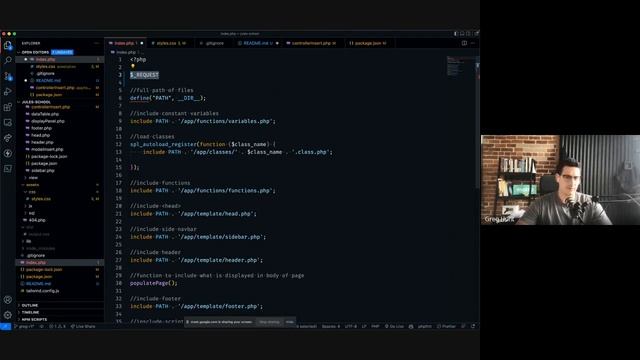The image size is (640, 360).
Task: Open 404.php in file tree
Action: [x=37, y=220]
